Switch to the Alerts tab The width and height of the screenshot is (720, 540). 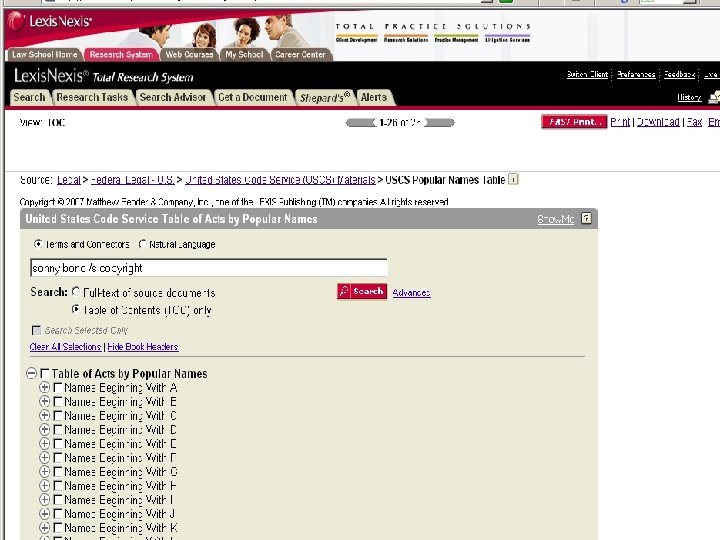click(x=374, y=97)
